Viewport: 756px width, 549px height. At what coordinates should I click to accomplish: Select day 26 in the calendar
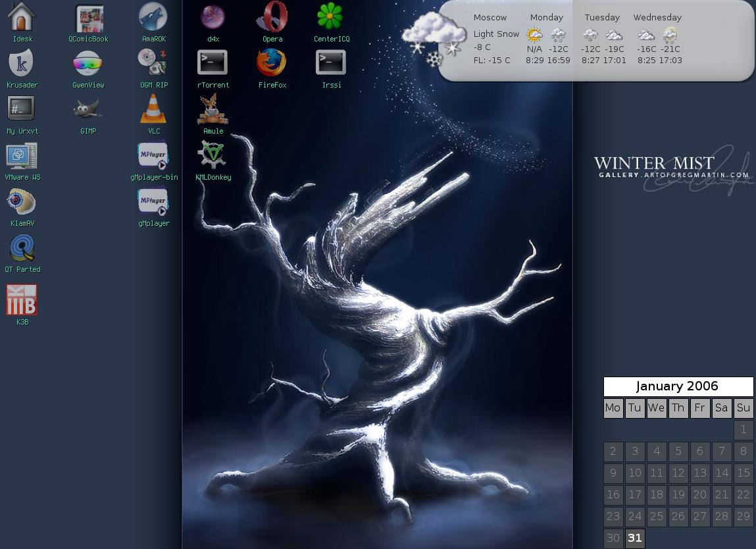point(678,516)
